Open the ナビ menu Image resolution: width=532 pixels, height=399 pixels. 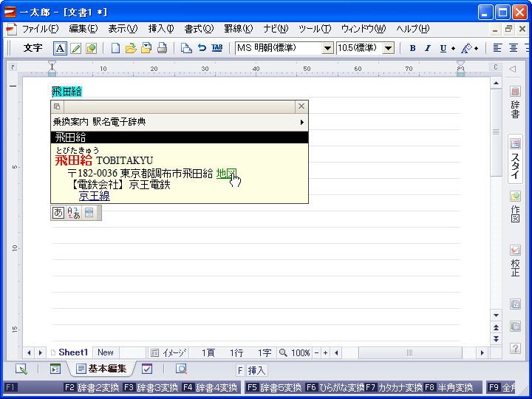tap(276, 29)
